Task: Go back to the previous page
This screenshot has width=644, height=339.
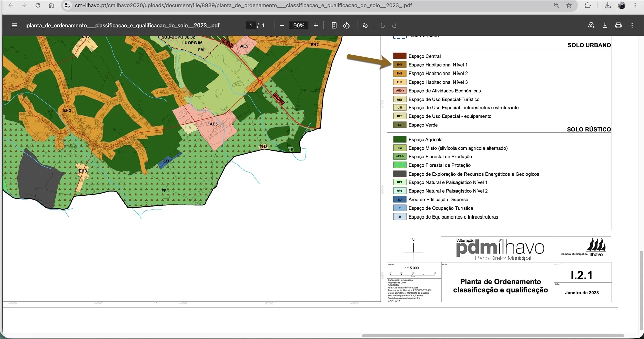Action: 11,5
